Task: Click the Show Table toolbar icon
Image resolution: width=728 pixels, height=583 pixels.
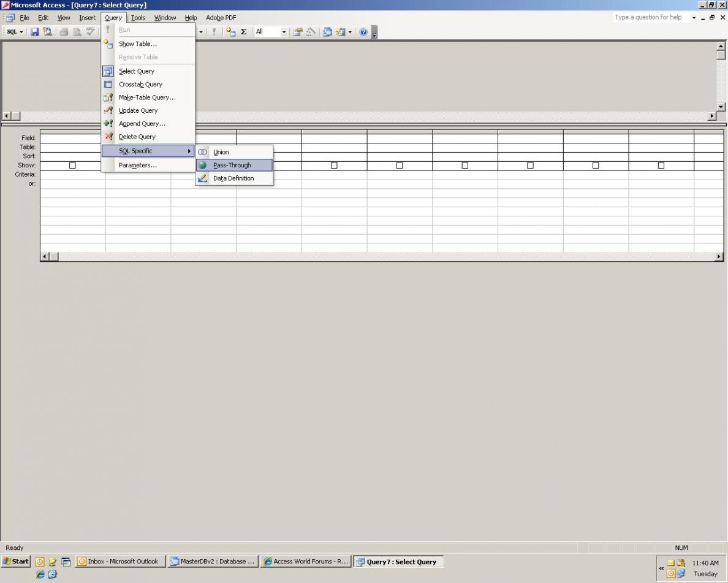Action: (231, 32)
